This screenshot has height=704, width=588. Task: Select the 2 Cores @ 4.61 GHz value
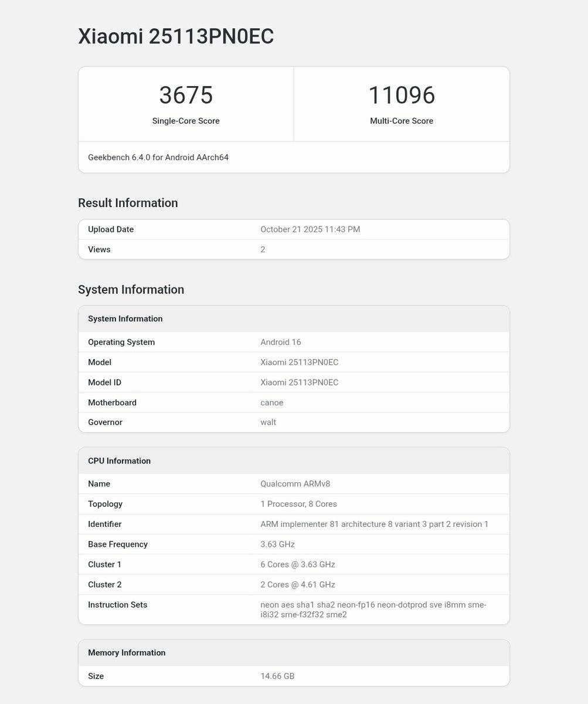[298, 584]
